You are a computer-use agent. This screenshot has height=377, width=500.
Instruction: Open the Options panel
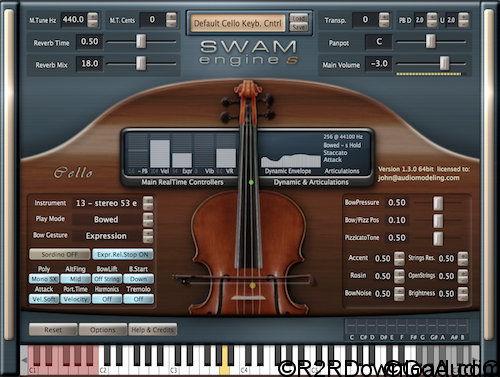pyautogui.click(x=103, y=330)
